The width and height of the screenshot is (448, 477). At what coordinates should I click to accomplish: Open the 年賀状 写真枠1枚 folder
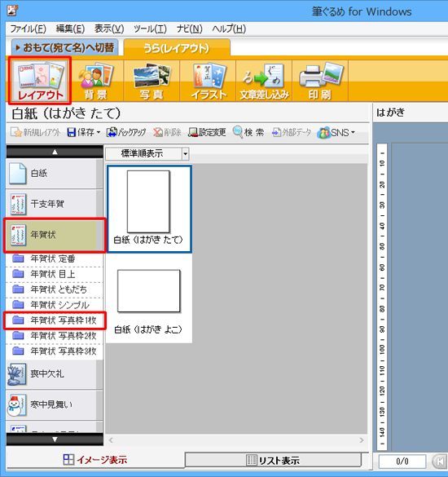[55, 320]
